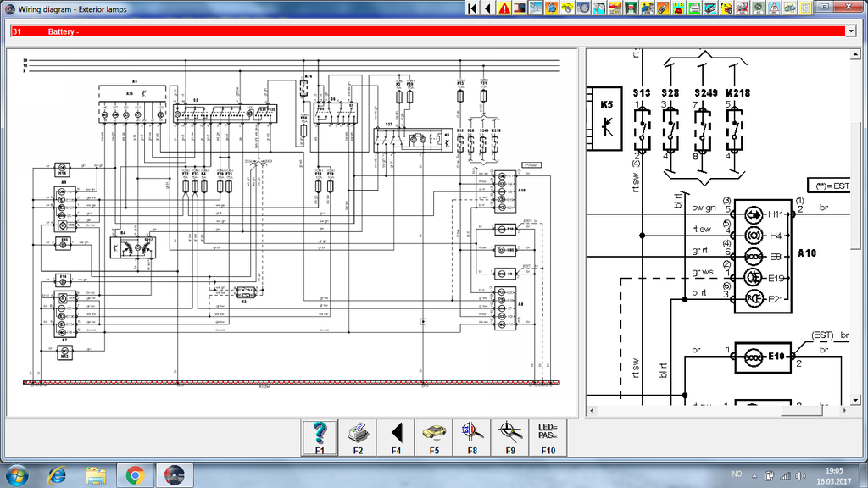The width and height of the screenshot is (868, 488).
Task: Click the F10 LED/PAS abbreviations button
Action: click(x=548, y=437)
